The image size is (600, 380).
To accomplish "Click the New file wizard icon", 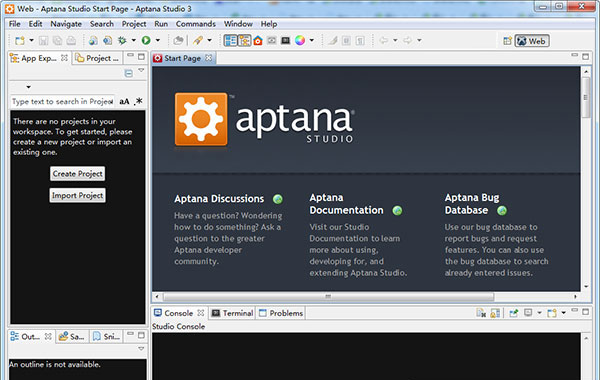I will (20, 40).
